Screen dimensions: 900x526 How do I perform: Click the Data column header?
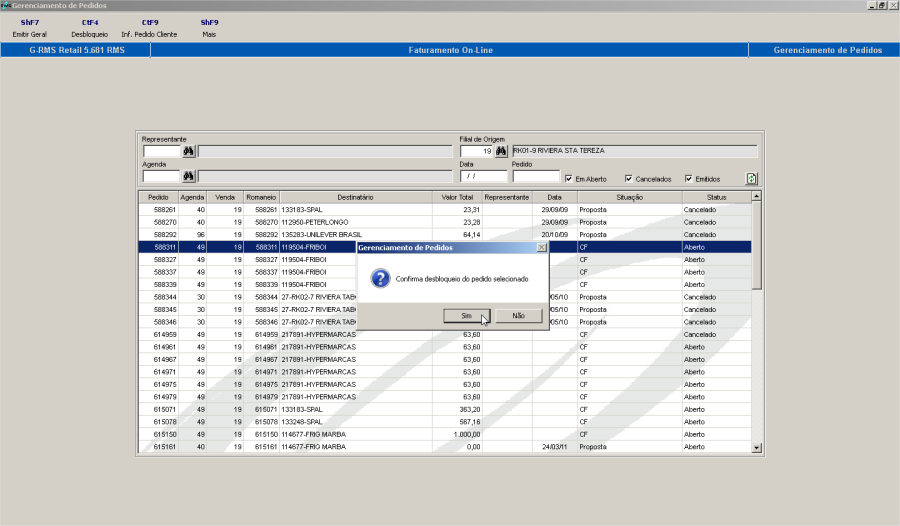tap(554, 197)
